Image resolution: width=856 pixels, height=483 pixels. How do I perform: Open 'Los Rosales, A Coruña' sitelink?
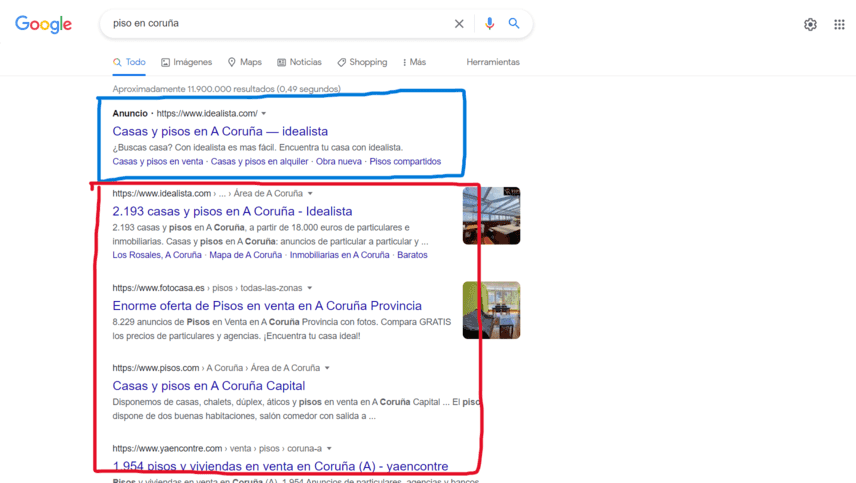click(157, 255)
